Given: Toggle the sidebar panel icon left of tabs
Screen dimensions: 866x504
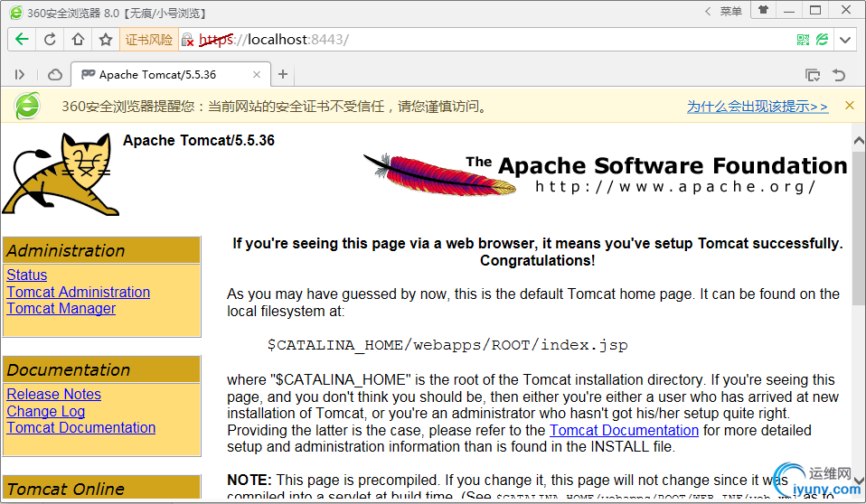Looking at the screenshot, I should click(x=20, y=75).
